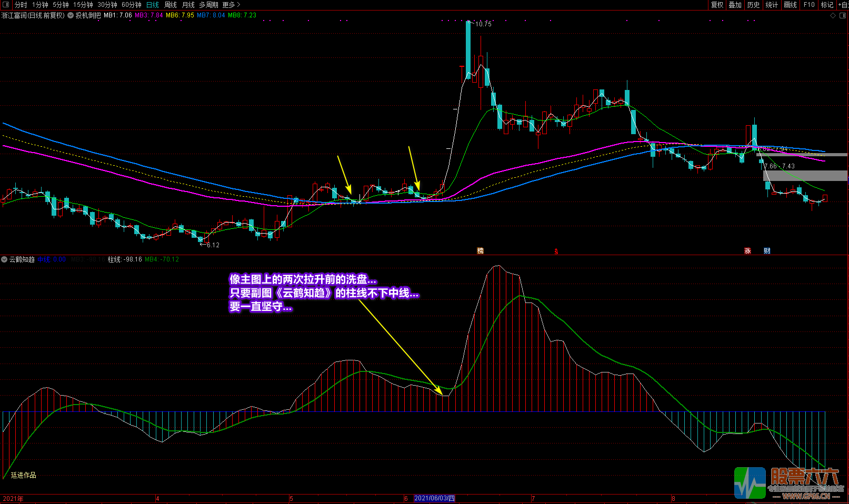Screen dimensions: 849x504
Task: Open the 财 financial report marker
Action: (x=767, y=251)
